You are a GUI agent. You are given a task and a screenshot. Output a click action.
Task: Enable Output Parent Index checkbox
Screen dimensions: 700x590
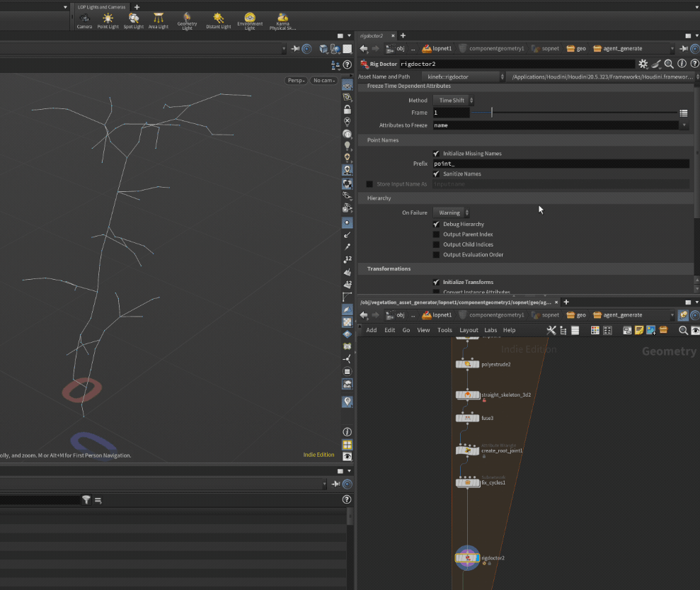click(x=436, y=234)
